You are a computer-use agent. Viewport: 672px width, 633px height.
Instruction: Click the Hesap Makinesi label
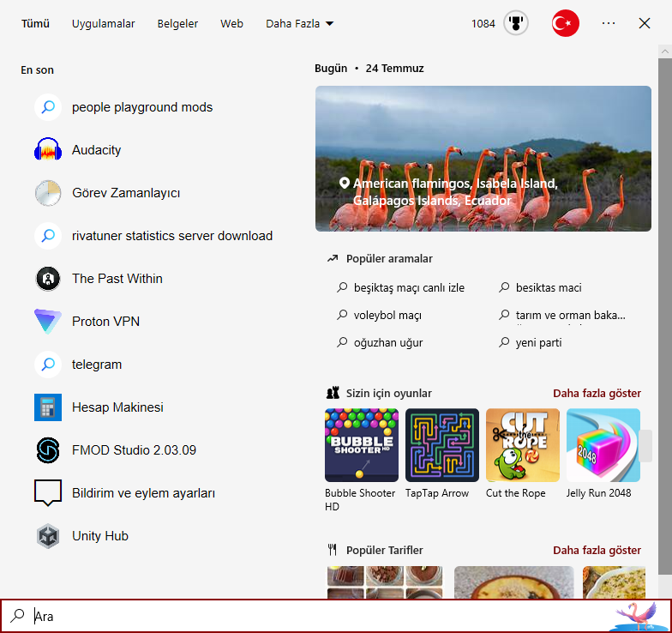(x=117, y=407)
